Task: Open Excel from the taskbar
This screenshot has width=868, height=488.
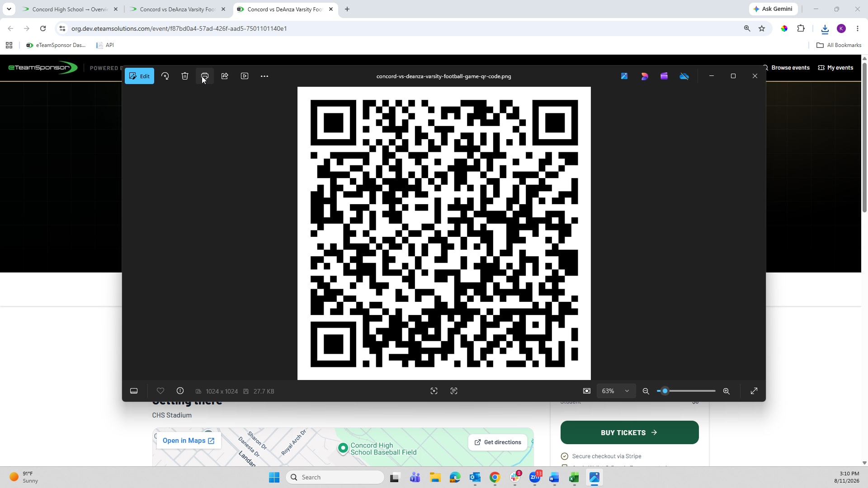Action: tap(574, 477)
